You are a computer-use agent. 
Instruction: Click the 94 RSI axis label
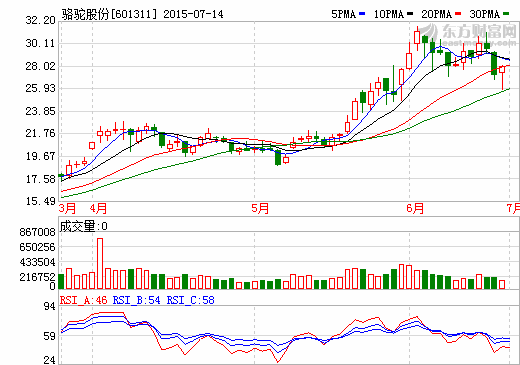click(x=49, y=306)
